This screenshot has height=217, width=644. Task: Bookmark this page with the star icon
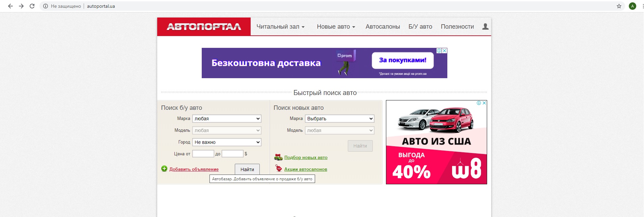[619, 6]
